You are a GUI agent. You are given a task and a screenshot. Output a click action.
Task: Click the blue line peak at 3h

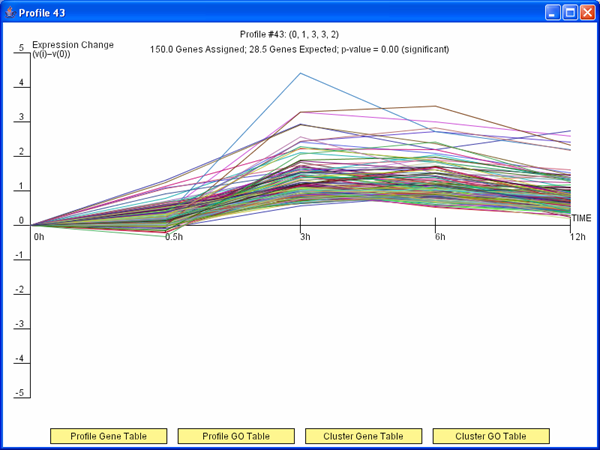tap(300, 73)
